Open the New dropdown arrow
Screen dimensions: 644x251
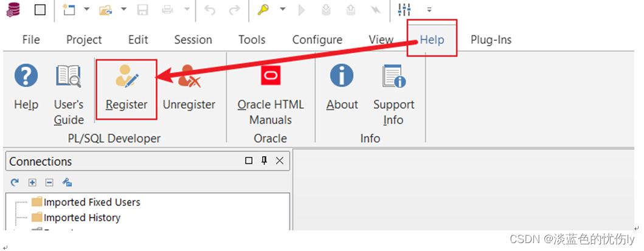(x=87, y=10)
